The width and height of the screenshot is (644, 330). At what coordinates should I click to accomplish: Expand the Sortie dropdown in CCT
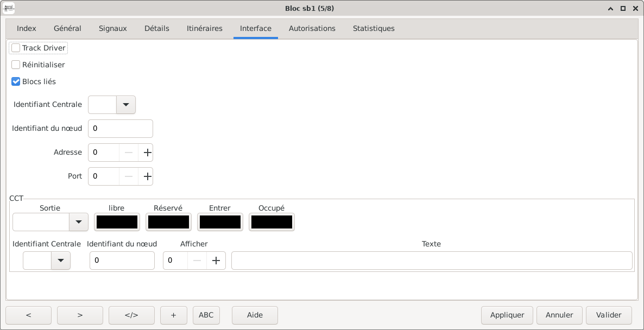pyautogui.click(x=78, y=222)
